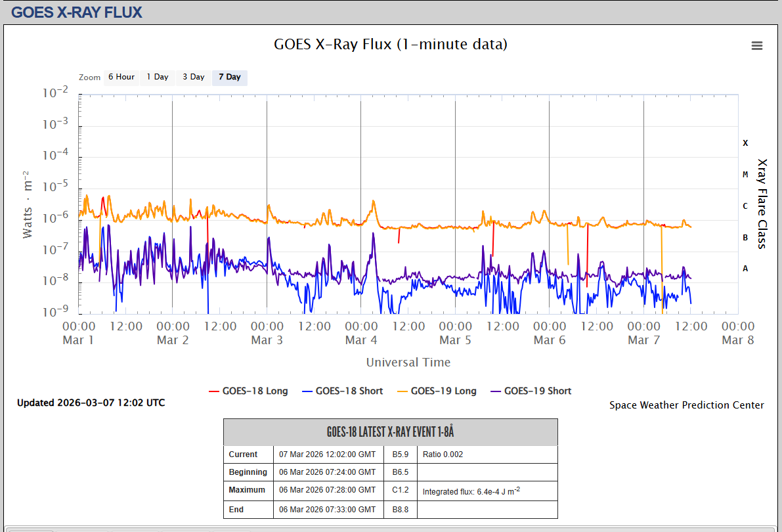Toggle GOES-19 Short legend entry

coord(537,391)
